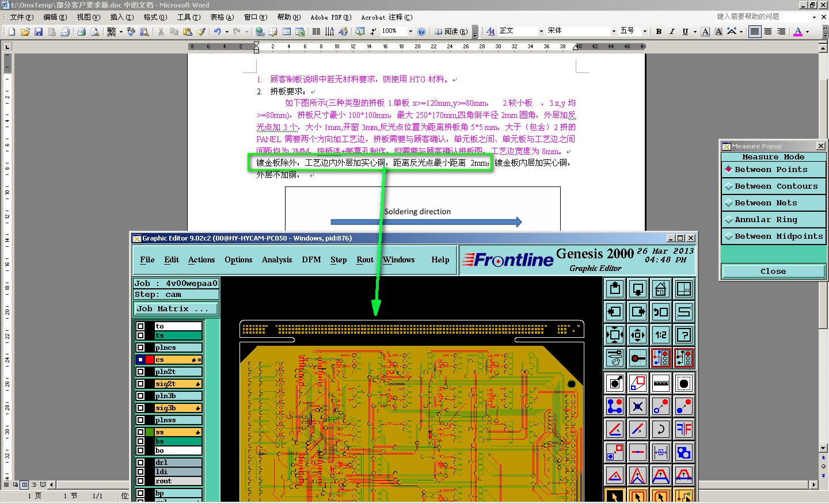Click Word's Print icon
This screenshot has width=829, height=504.
(82, 32)
